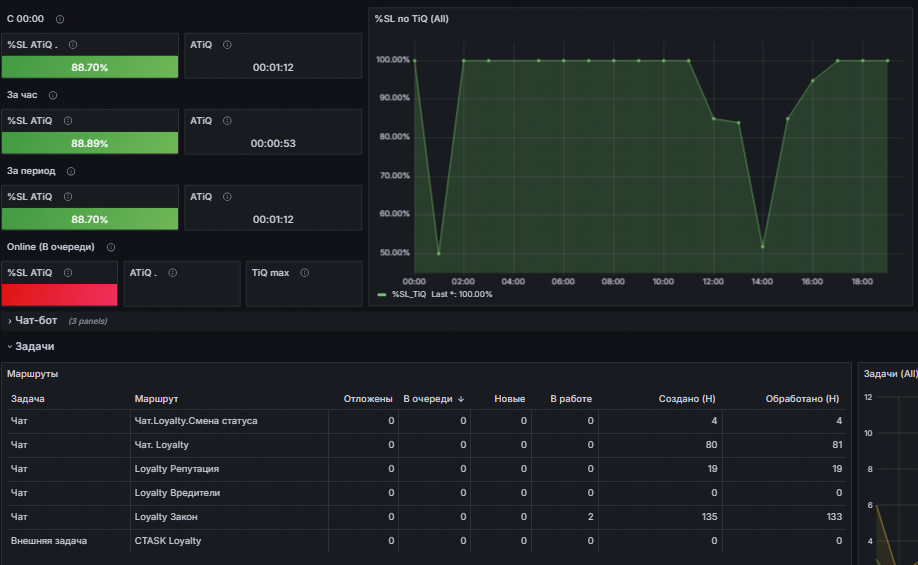Click info icon next to С 00:00
The image size is (918, 565).
(60, 19)
